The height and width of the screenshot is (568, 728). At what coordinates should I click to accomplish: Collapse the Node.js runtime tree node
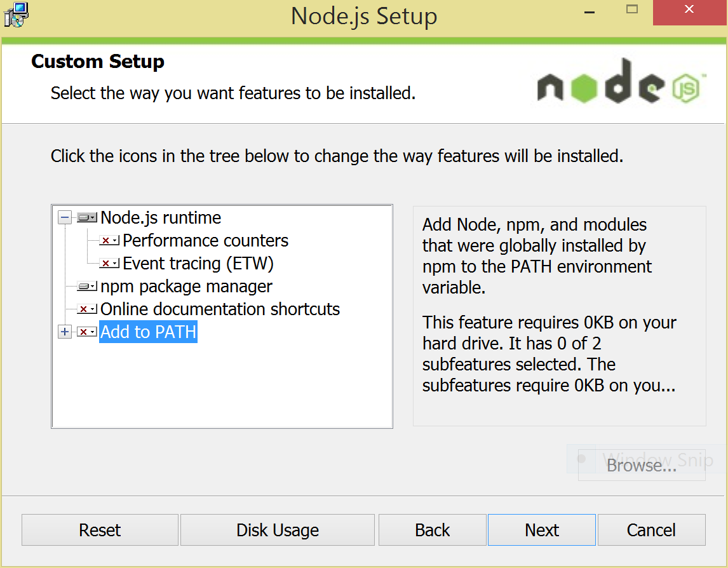tap(65, 217)
